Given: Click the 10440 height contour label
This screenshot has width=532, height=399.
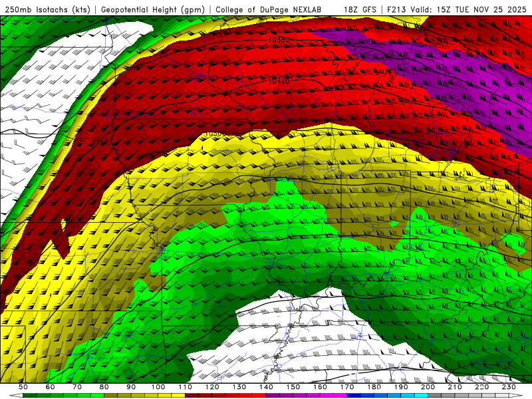Looking at the screenshot, I should [279, 81].
